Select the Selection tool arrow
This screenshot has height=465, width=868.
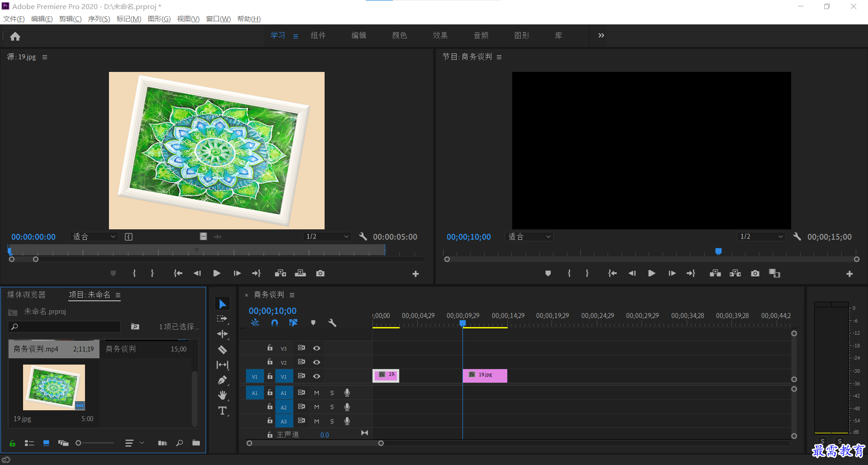pos(222,304)
